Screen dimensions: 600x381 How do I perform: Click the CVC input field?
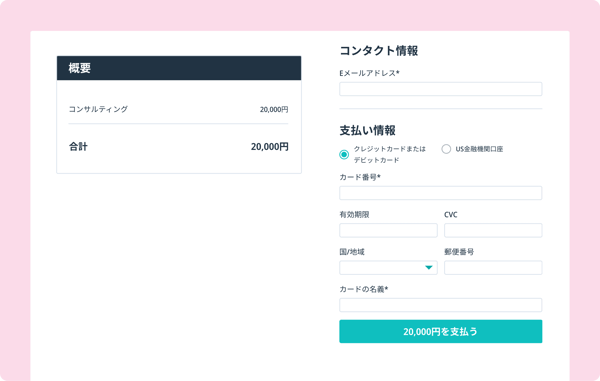pos(493,230)
